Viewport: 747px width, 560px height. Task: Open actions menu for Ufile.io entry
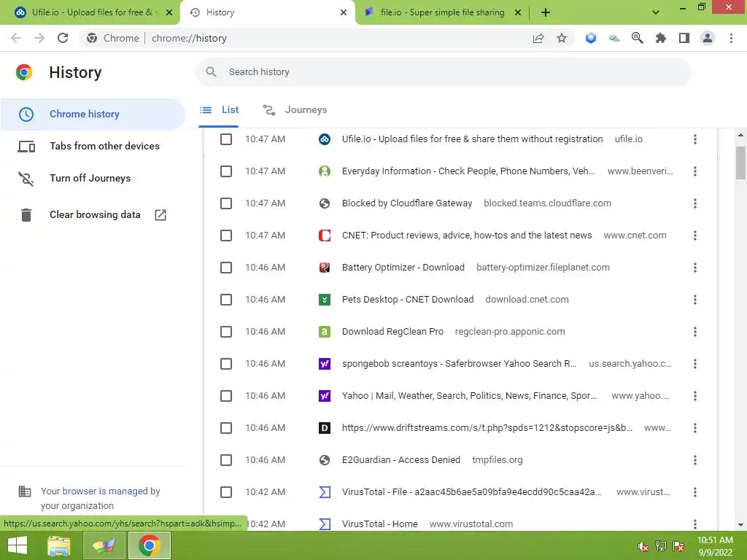click(695, 139)
